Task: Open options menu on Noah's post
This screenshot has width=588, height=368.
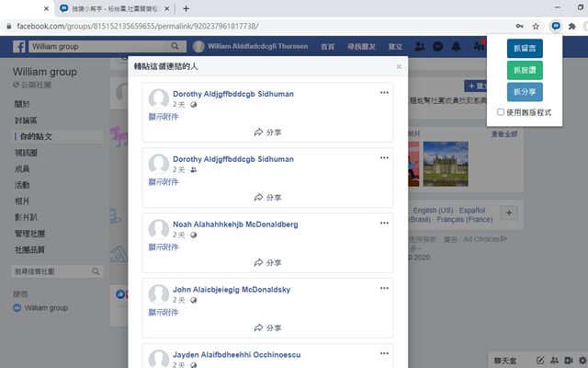Action: click(x=384, y=224)
